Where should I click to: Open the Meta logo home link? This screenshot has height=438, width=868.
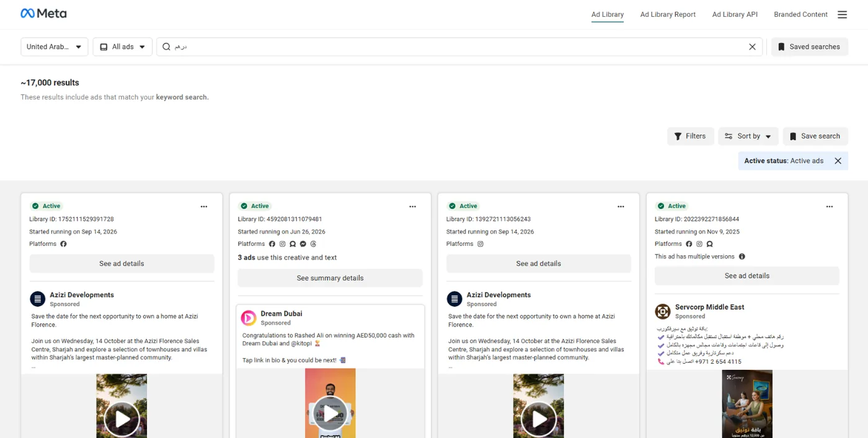point(43,14)
